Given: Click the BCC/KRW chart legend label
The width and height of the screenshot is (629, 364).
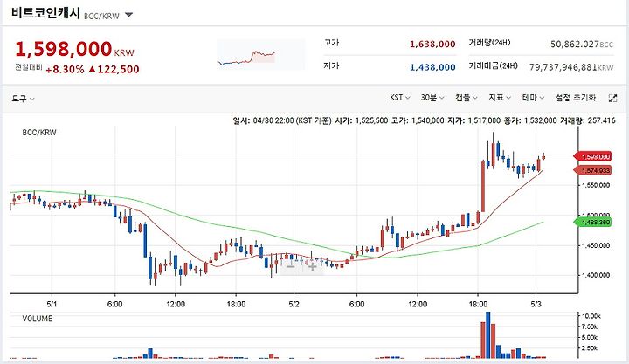Looking at the screenshot, I should (x=39, y=133).
